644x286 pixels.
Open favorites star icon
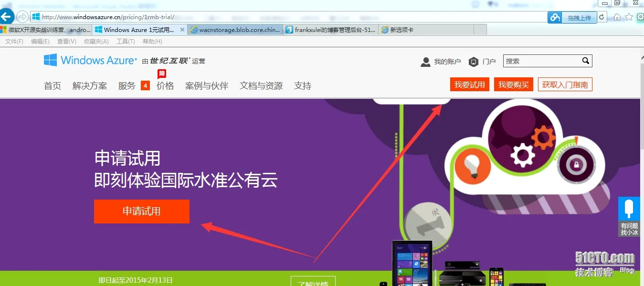[629, 17]
